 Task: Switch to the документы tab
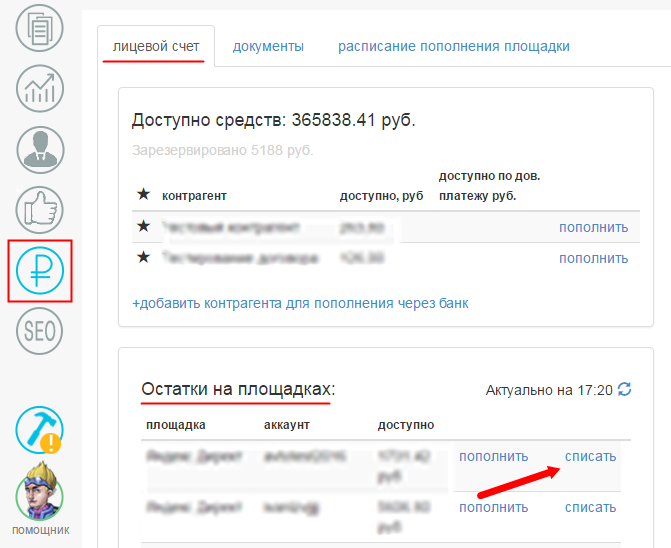coord(268,46)
